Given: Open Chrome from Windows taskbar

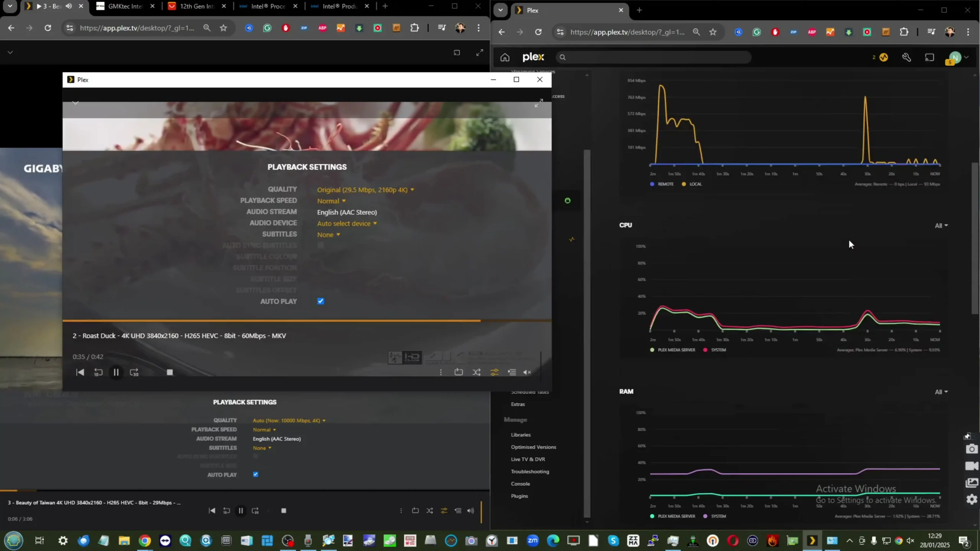Looking at the screenshot, I should coord(145,540).
